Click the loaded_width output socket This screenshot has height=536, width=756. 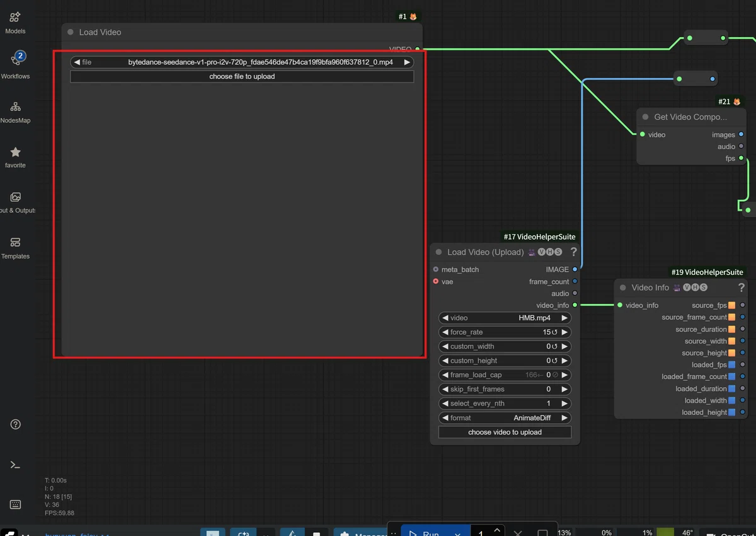743,400
